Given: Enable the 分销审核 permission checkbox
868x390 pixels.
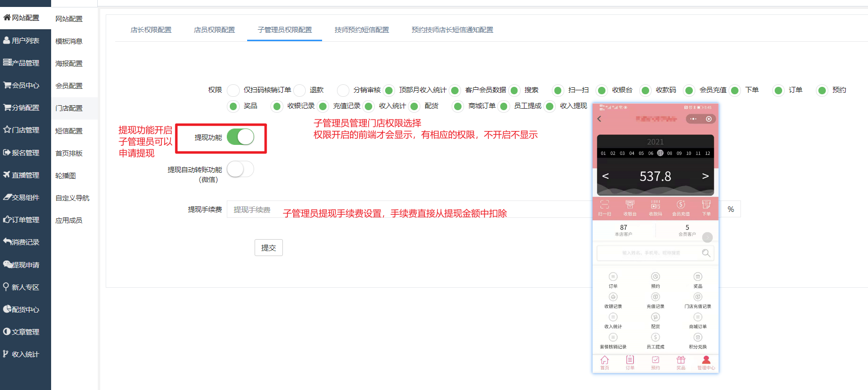Looking at the screenshot, I should point(343,90).
